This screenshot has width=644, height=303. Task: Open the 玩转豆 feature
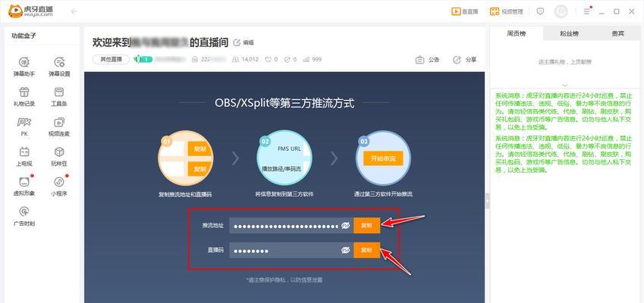(59, 156)
